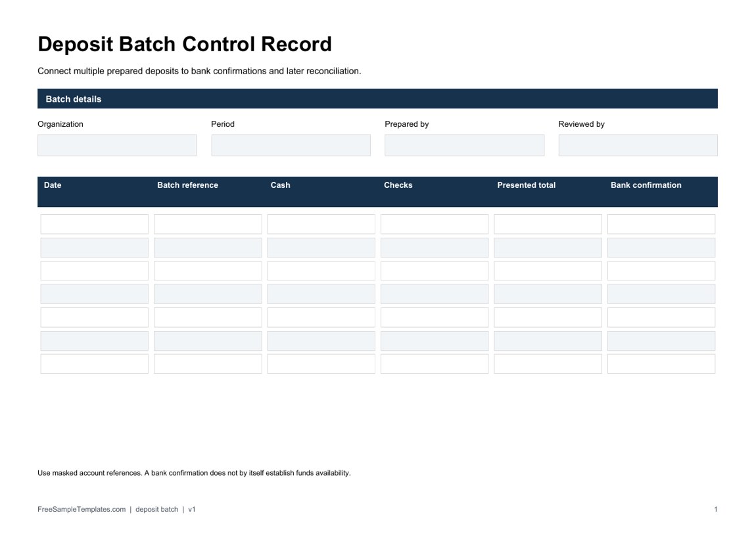Click the Batch reference cell in sixth table row

pyautogui.click(x=208, y=340)
